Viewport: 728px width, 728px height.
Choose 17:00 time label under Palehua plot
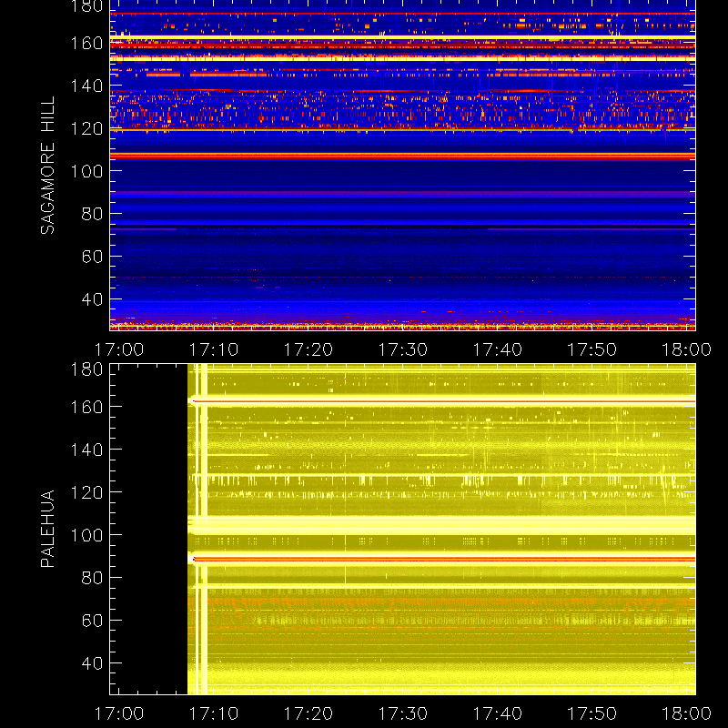(119, 713)
